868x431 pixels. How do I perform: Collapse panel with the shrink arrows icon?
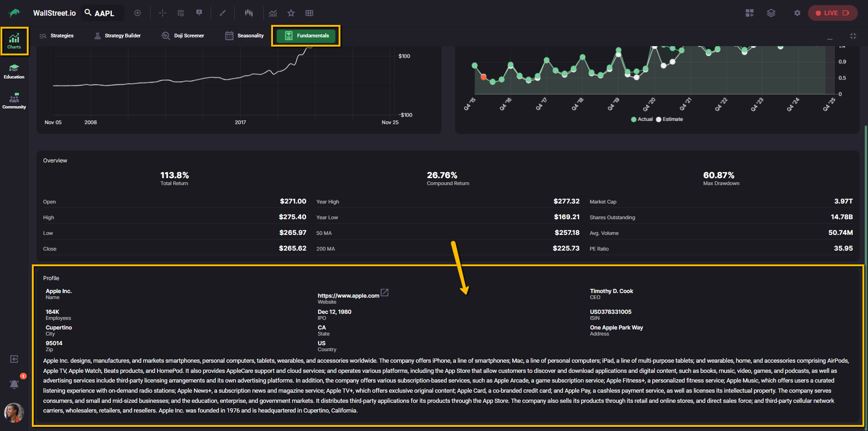pos(853,36)
